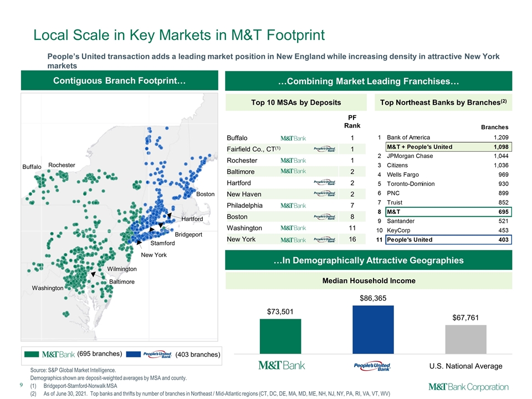Image resolution: width=532 pixels, height=399 pixels.
Task: Click the Top Northeast Banks by Branches heading
Action: (443, 103)
